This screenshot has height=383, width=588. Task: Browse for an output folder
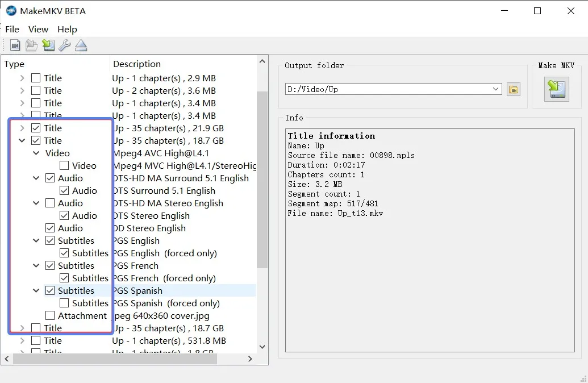coord(513,89)
